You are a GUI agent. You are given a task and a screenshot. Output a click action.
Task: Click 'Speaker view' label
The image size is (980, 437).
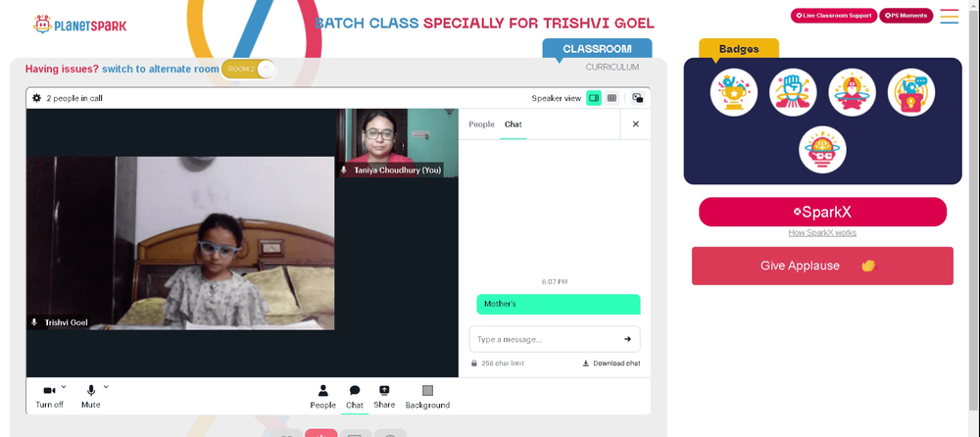[557, 98]
